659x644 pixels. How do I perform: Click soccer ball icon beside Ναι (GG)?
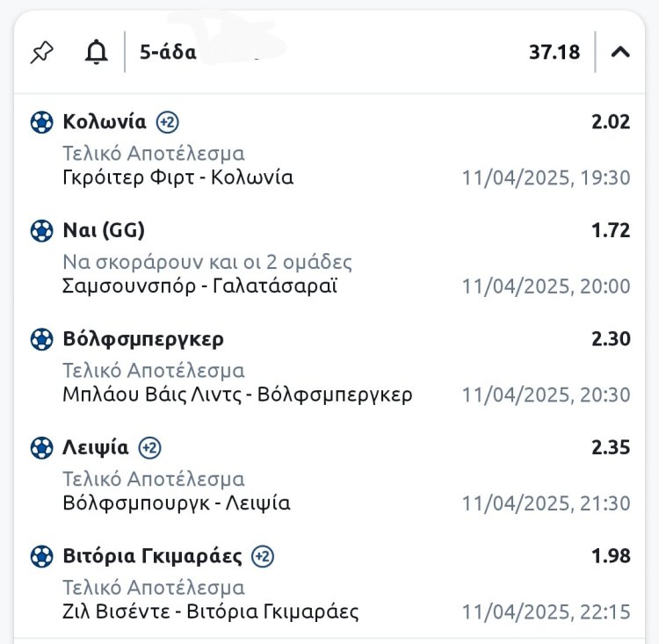point(41,231)
